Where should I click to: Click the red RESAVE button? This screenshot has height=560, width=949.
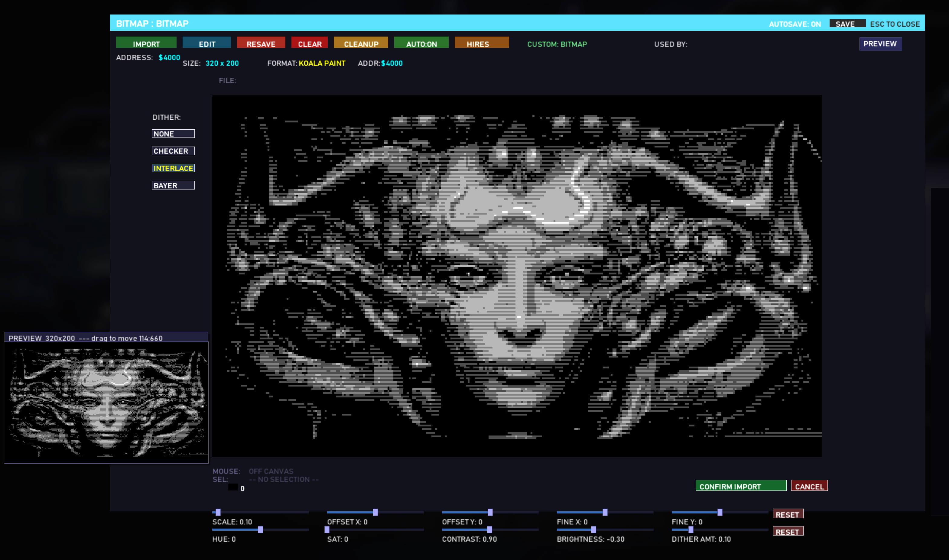pyautogui.click(x=261, y=43)
